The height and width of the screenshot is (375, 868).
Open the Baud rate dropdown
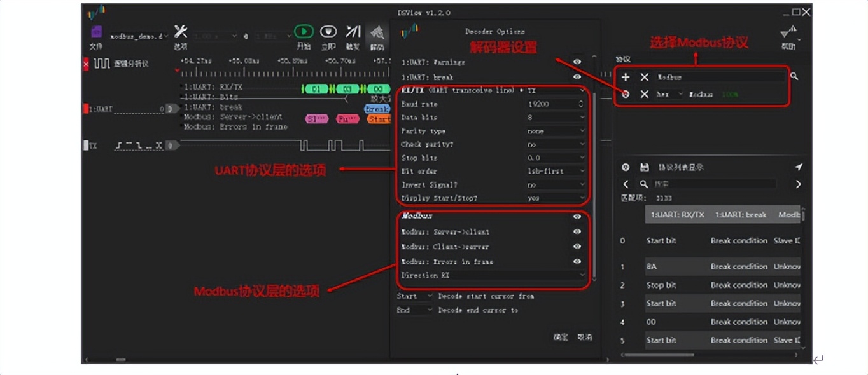(554, 104)
